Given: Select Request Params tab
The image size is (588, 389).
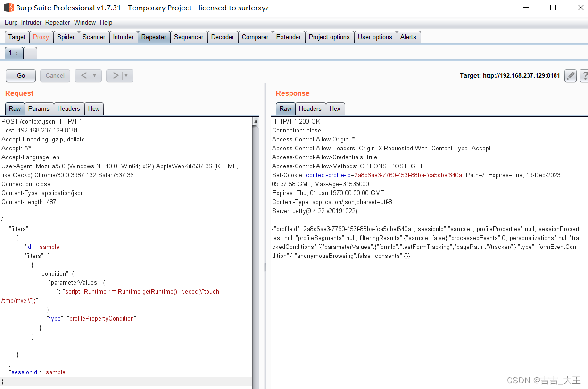Looking at the screenshot, I should [39, 108].
